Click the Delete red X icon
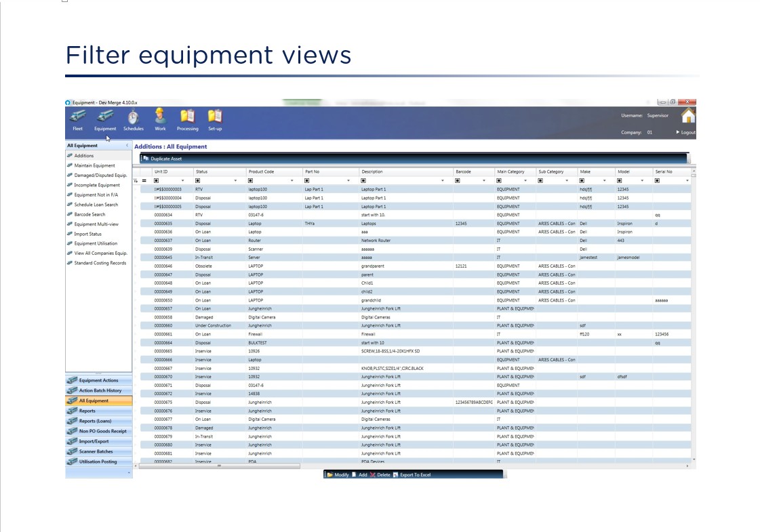Screen dimensions: 760x532 point(372,474)
